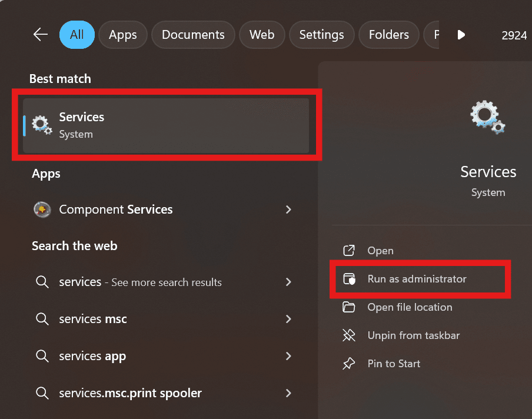Choose the Folders filter tab
Screen dimensions: 532x419
388,35
